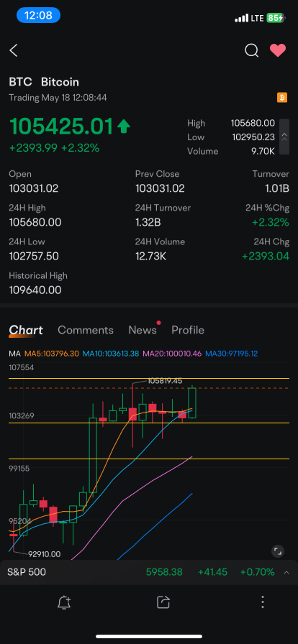Toggle the pink heart favorite icon
This screenshot has width=298, height=644.
tap(278, 50)
